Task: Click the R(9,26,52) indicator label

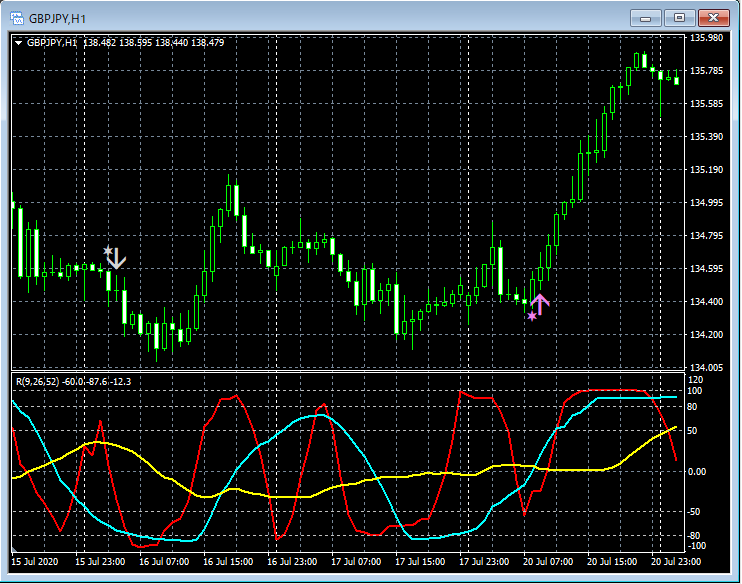Action: click(73, 381)
